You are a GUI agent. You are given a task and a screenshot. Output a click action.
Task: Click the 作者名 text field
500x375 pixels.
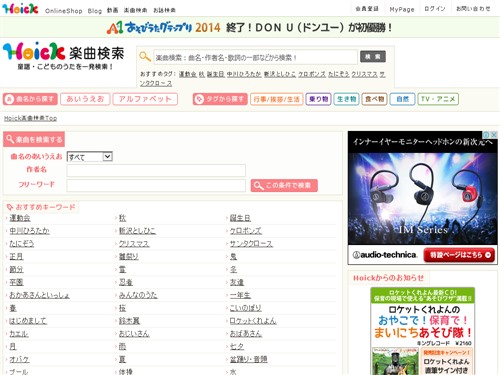pos(156,170)
